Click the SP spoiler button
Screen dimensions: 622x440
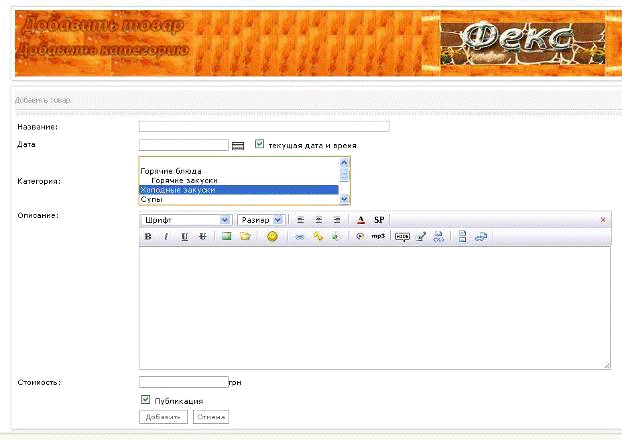point(379,219)
